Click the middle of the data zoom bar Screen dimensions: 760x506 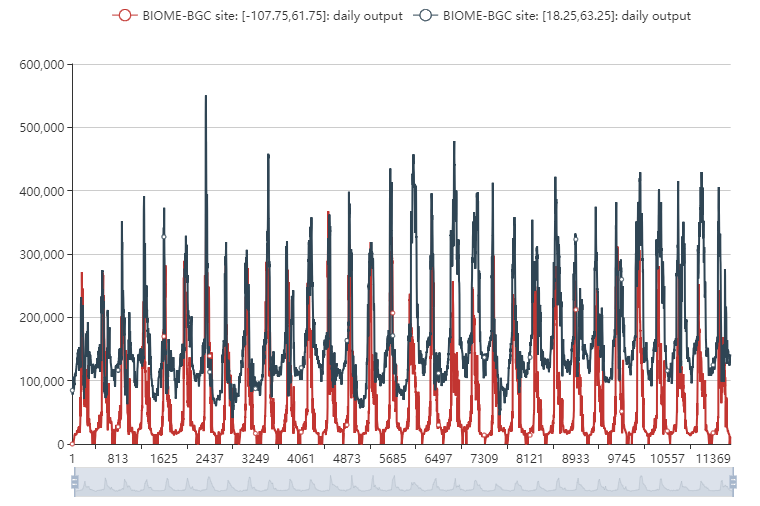click(x=403, y=482)
